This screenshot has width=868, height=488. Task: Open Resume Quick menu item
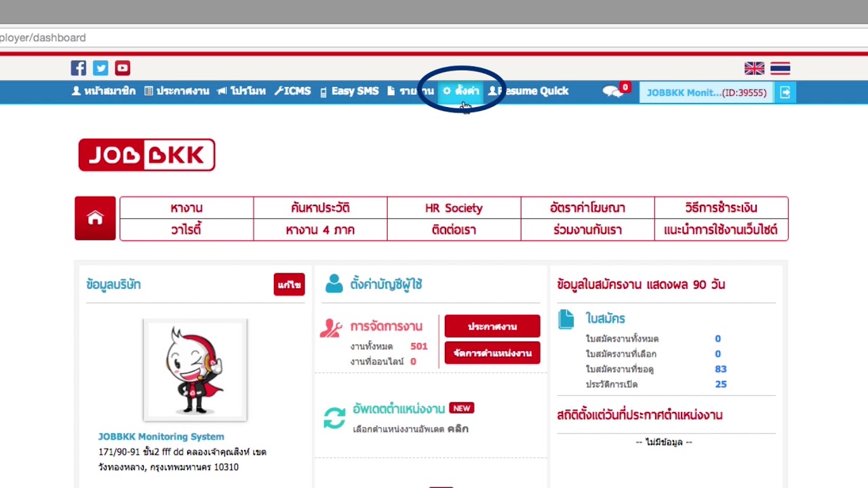coord(528,91)
